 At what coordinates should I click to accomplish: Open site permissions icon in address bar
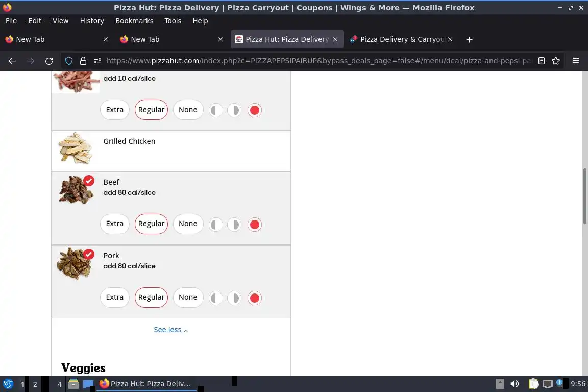97,61
